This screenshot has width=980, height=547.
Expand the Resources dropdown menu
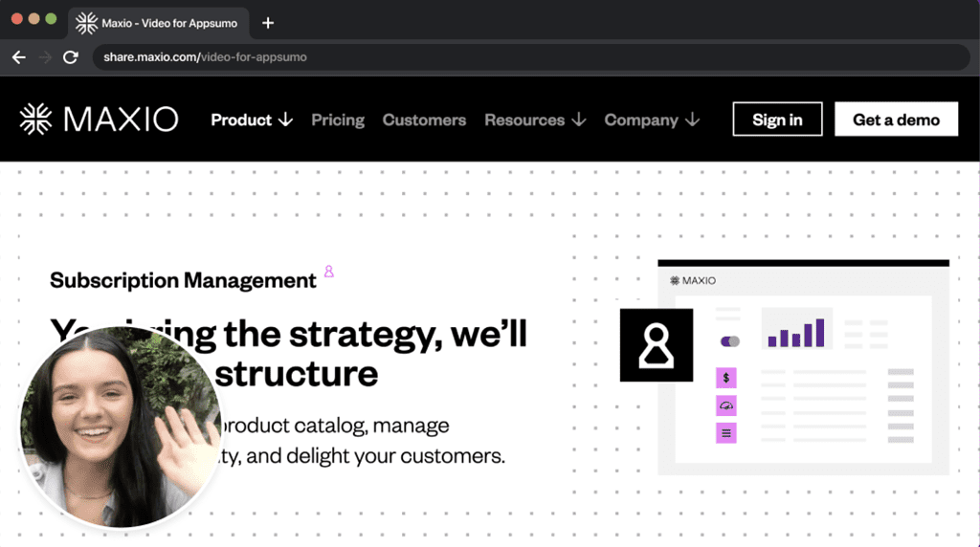click(535, 120)
